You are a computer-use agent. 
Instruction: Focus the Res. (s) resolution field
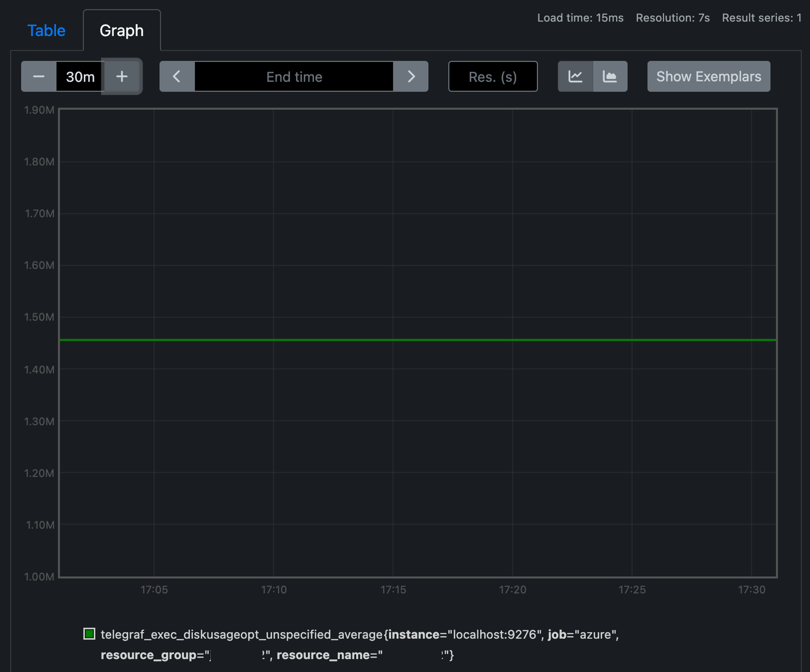click(x=493, y=76)
